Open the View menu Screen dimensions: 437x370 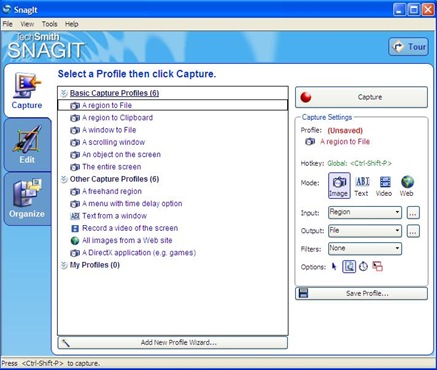point(27,24)
